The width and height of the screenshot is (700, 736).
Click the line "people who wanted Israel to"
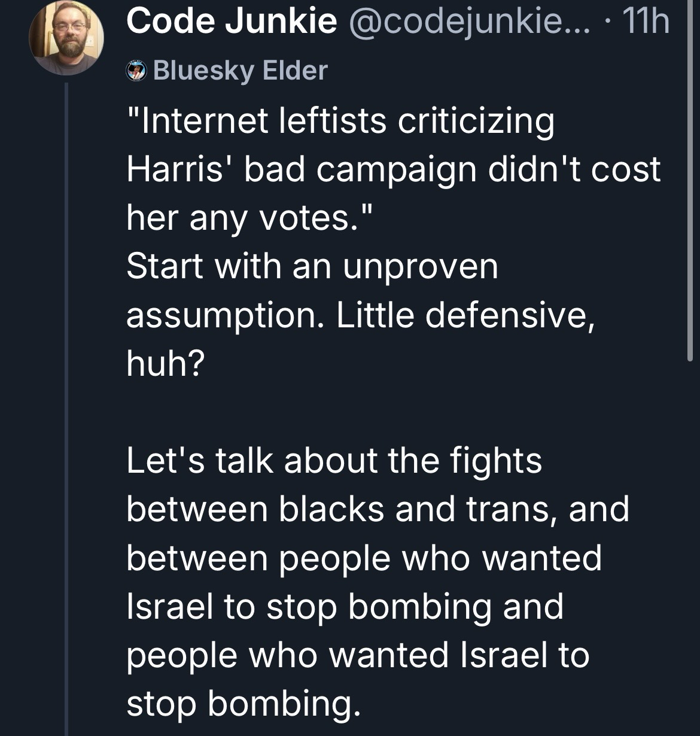pyautogui.click(x=358, y=655)
